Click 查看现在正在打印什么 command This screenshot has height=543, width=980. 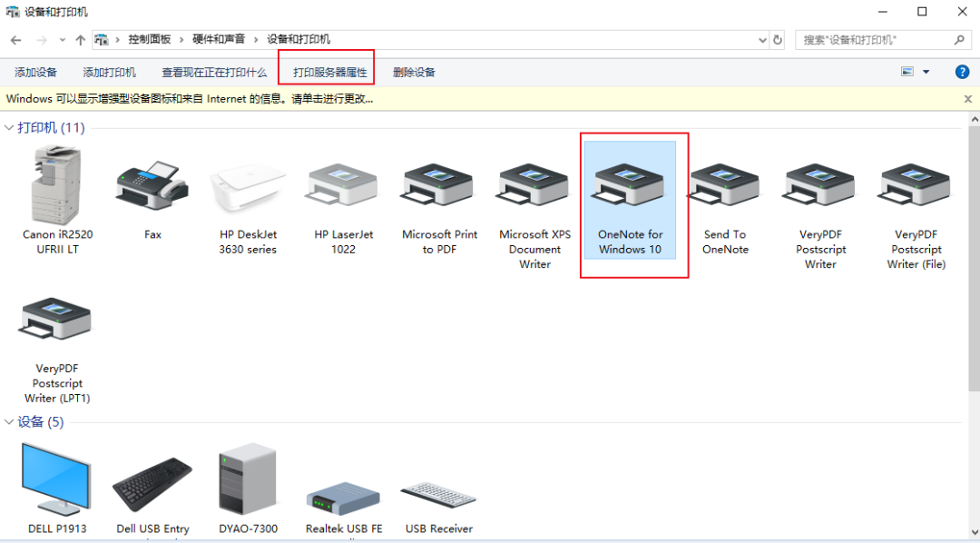click(214, 73)
